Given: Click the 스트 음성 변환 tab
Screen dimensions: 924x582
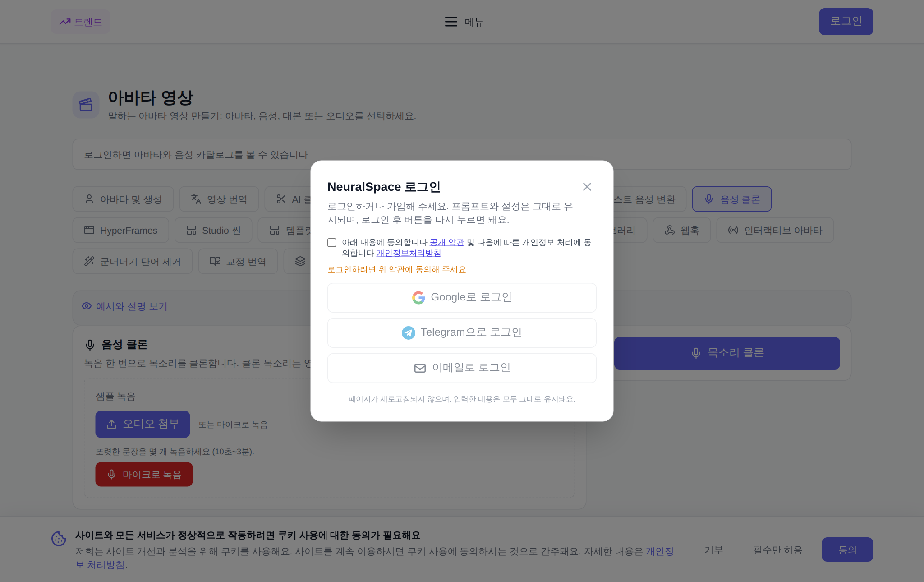Looking at the screenshot, I should (x=649, y=199).
